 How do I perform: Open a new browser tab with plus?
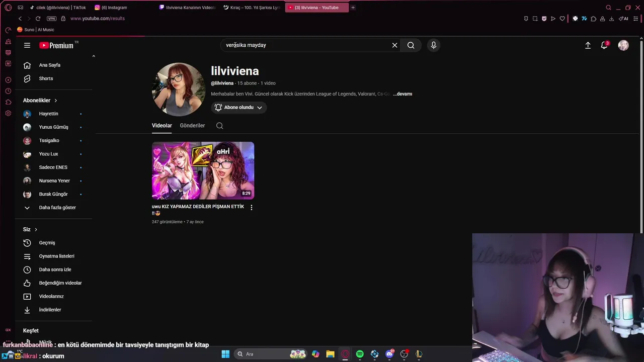[353, 8]
